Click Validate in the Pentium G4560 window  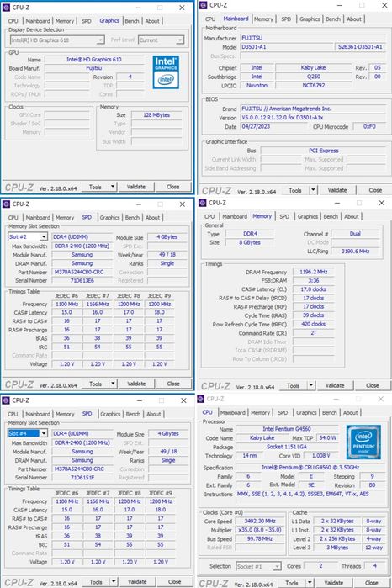[333, 583]
